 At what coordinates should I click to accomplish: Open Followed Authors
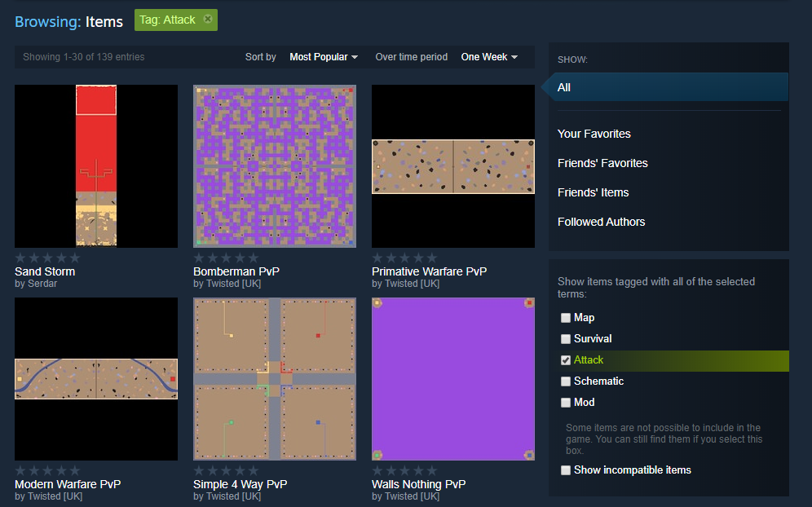(x=601, y=222)
